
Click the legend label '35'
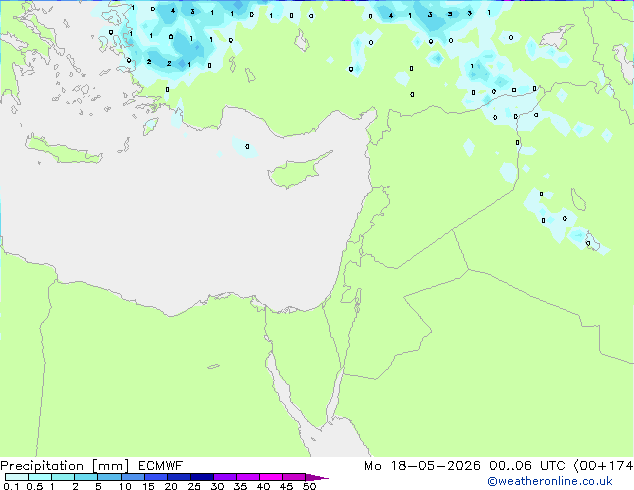click(240, 486)
